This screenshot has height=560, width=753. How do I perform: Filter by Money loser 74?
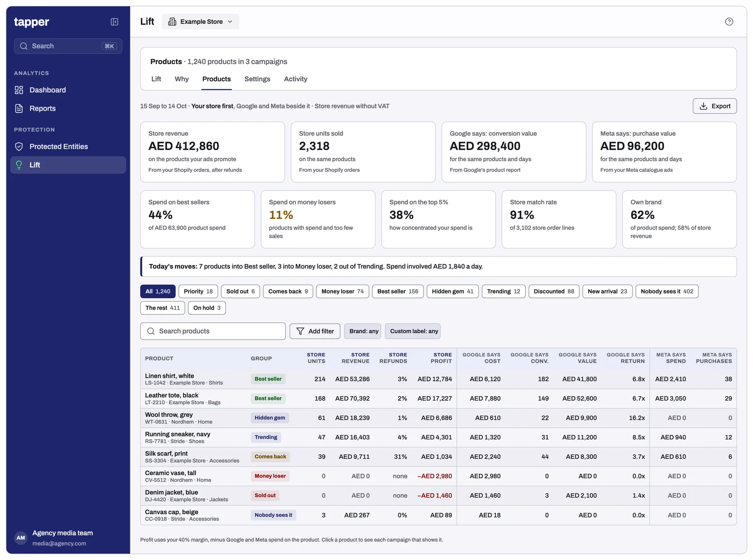coord(343,291)
